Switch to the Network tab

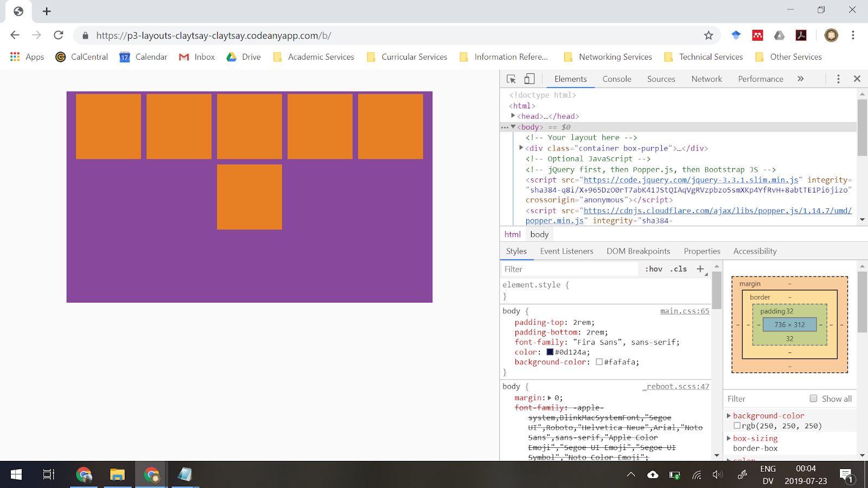707,79
